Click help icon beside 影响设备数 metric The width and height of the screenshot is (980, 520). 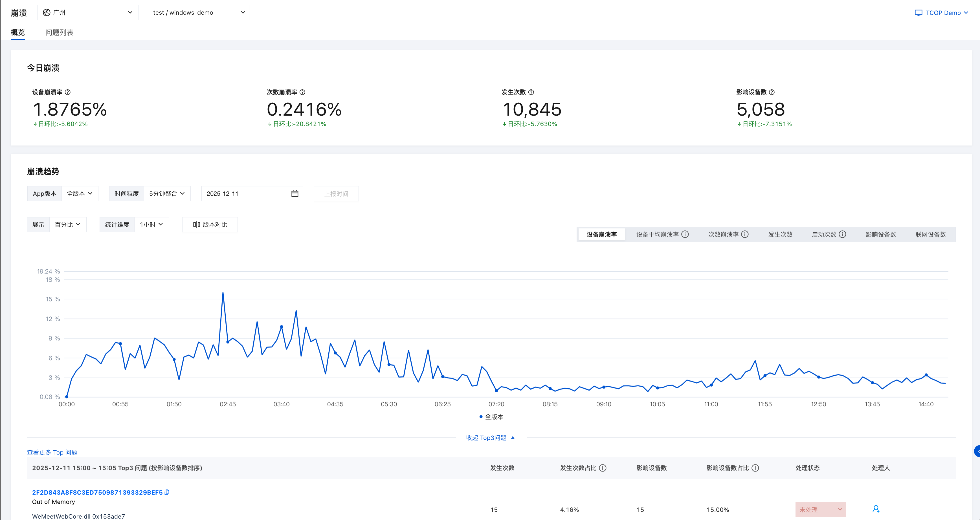click(772, 92)
